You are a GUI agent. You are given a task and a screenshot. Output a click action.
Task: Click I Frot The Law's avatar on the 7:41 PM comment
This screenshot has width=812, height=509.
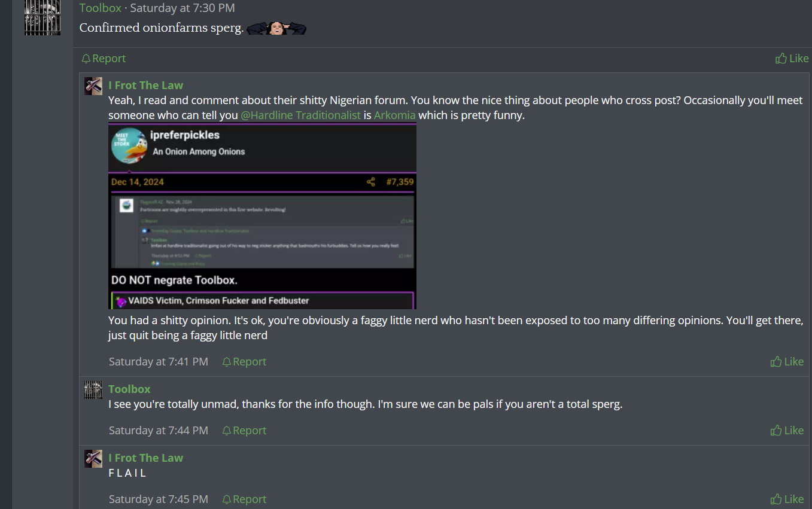(x=93, y=86)
